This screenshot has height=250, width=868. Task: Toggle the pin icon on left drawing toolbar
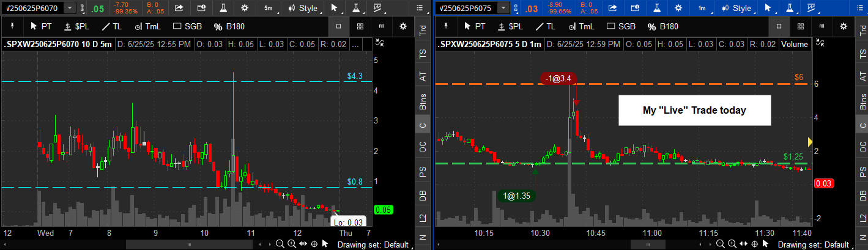tap(10, 26)
